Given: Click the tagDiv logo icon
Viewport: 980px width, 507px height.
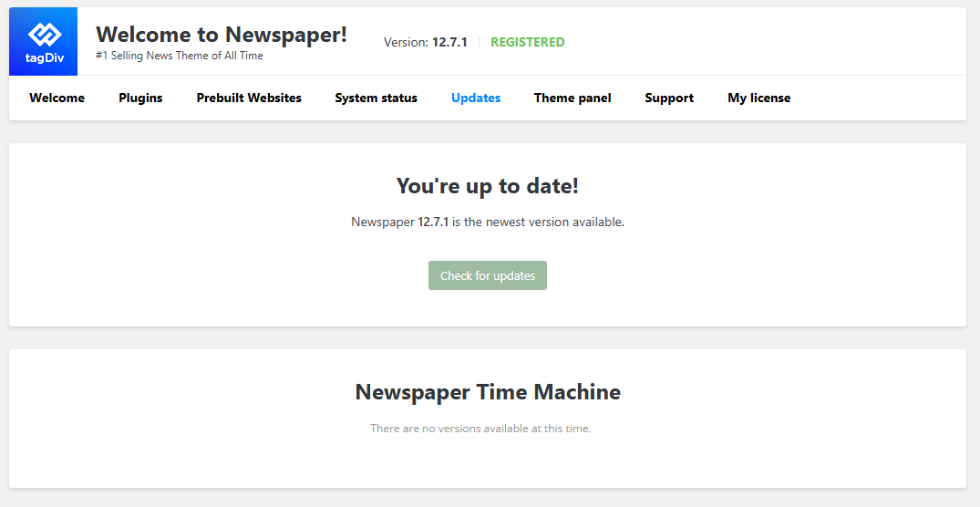Looking at the screenshot, I should pyautogui.click(x=43, y=41).
